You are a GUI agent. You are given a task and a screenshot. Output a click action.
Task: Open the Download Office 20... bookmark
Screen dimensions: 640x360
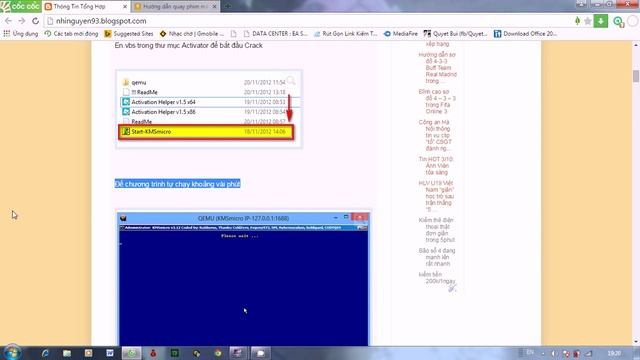[525, 34]
